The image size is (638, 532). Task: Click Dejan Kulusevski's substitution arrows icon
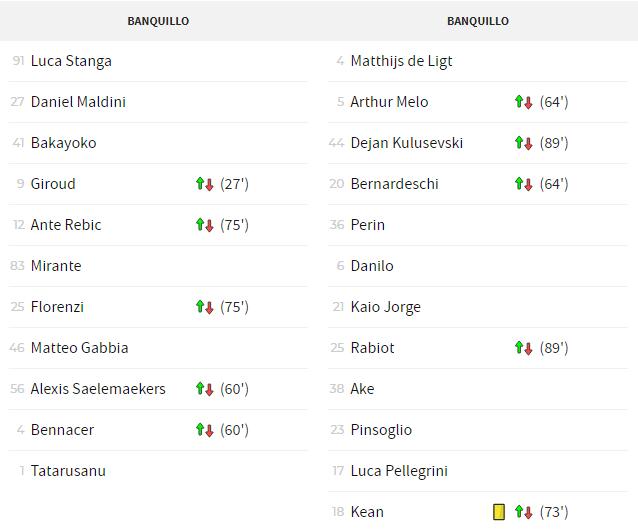pyautogui.click(x=524, y=143)
